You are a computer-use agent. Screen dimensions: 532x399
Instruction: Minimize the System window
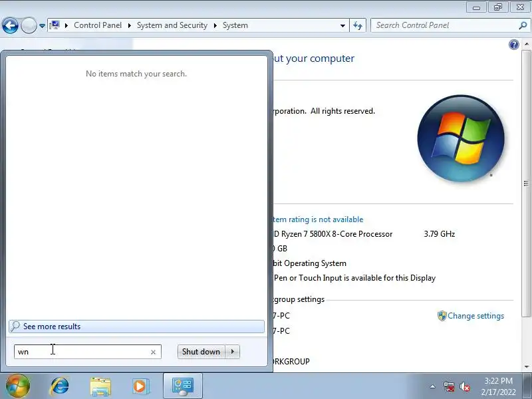(x=476, y=7)
